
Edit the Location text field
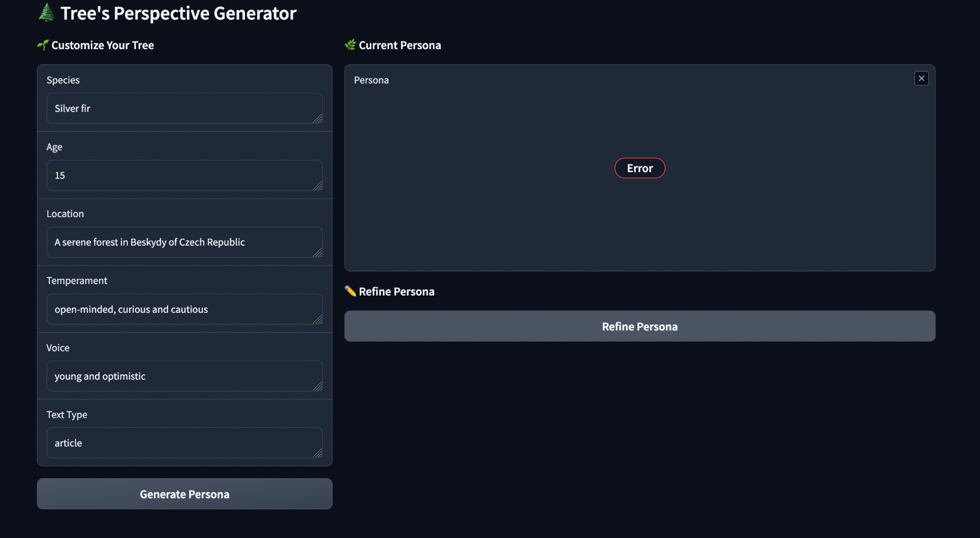tap(184, 242)
